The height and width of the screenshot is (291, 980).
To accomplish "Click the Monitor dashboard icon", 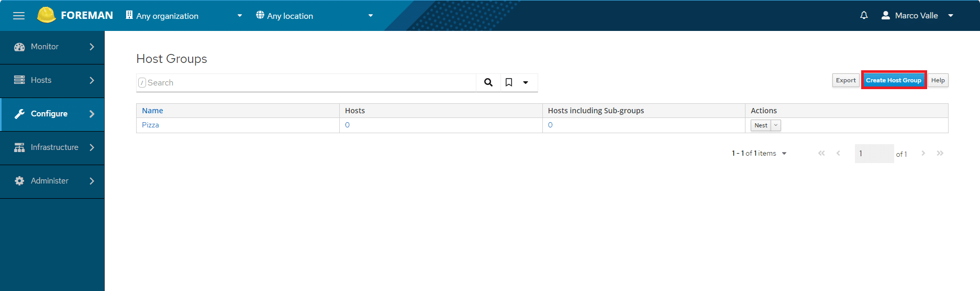I will pyautogui.click(x=19, y=47).
